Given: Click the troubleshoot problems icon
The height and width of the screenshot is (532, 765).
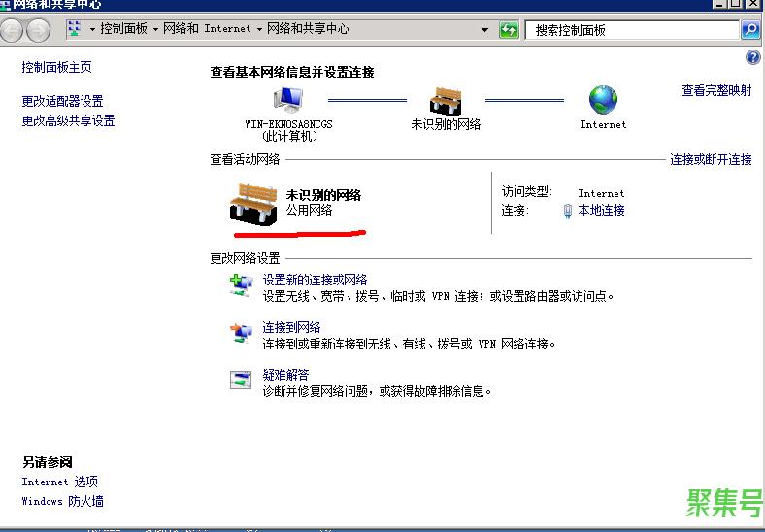Looking at the screenshot, I should tap(240, 380).
